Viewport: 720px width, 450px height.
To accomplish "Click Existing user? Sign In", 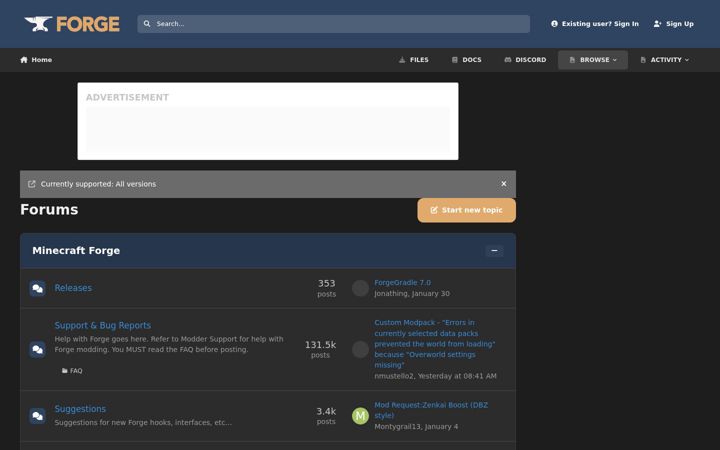I will pos(595,24).
